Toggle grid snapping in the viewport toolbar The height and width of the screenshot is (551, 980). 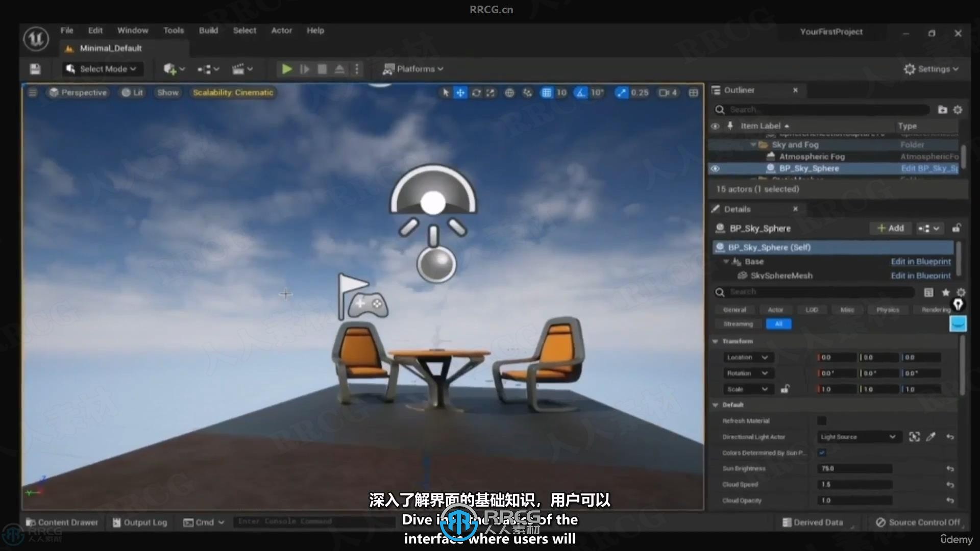pyautogui.click(x=546, y=92)
